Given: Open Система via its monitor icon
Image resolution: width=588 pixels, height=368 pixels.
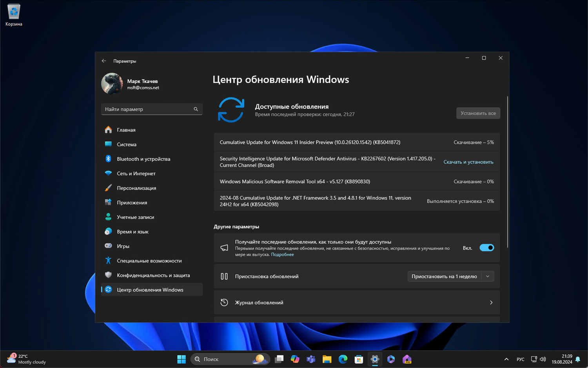Looking at the screenshot, I should [109, 144].
